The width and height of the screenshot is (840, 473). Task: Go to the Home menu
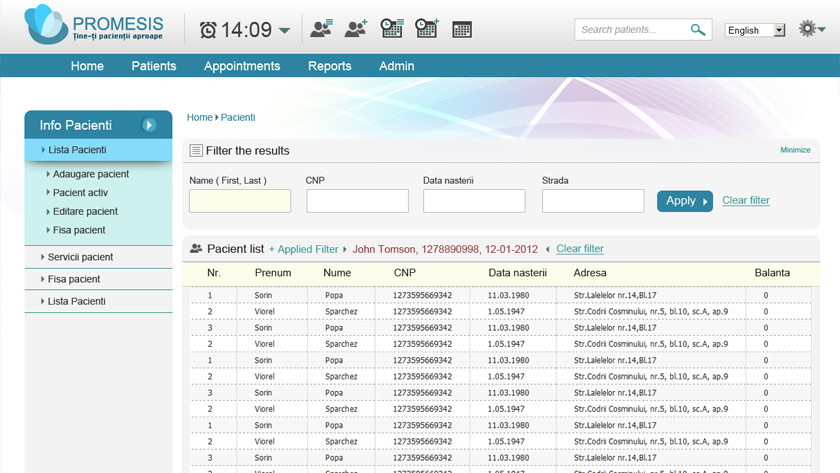[x=87, y=66]
